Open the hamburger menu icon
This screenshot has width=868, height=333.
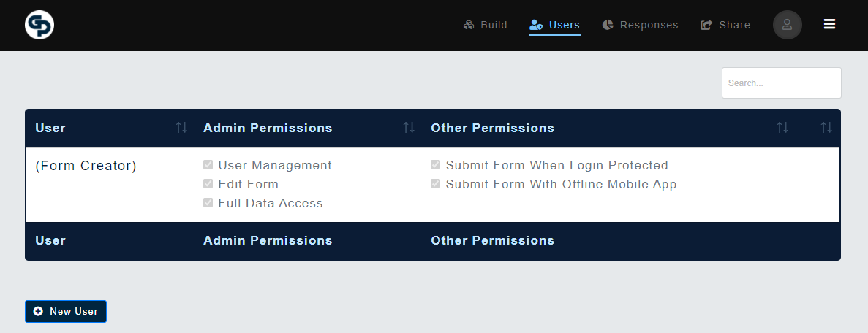coord(829,24)
